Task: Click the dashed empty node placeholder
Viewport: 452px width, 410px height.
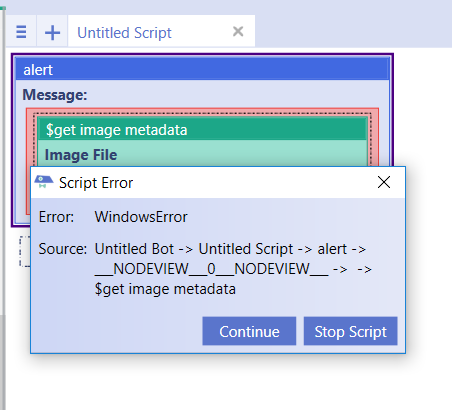Action: tap(24, 251)
